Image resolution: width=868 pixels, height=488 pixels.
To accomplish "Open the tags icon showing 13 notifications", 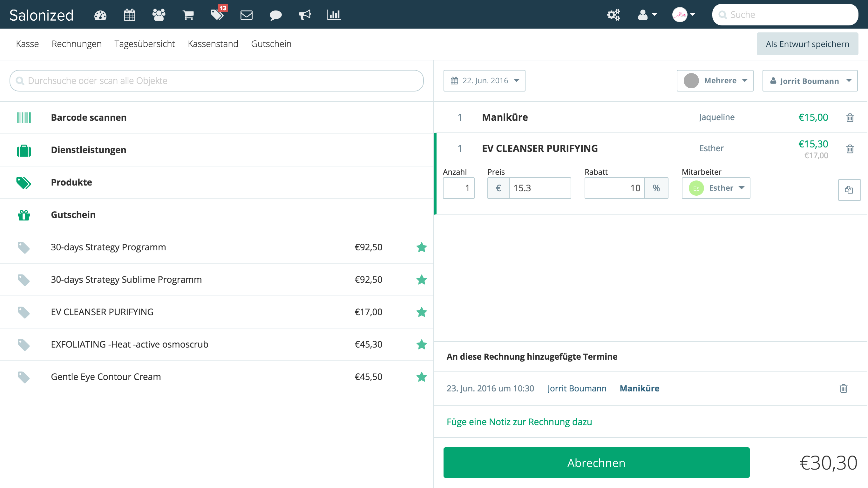I will (217, 15).
